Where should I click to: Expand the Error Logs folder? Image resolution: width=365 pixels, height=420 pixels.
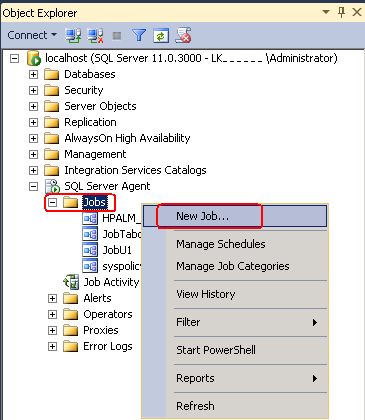pos(52,346)
